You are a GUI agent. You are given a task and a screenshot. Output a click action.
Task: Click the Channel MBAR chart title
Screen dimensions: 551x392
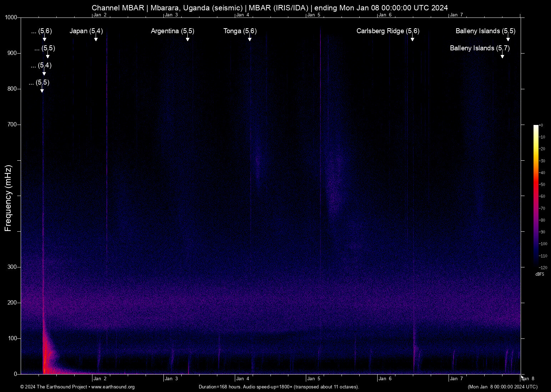[x=270, y=8]
